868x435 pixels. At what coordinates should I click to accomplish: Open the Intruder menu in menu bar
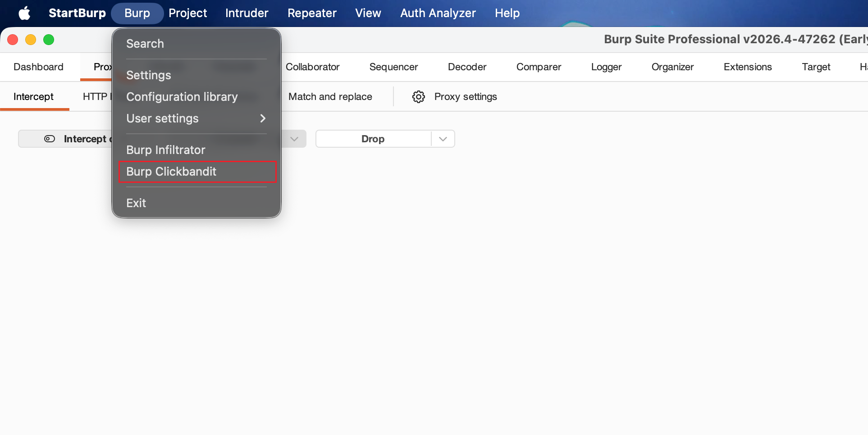[247, 13]
